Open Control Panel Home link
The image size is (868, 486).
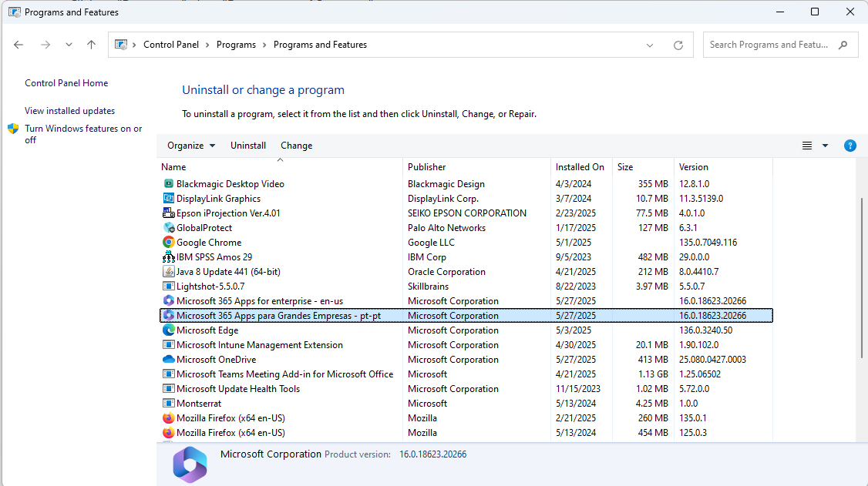point(66,83)
